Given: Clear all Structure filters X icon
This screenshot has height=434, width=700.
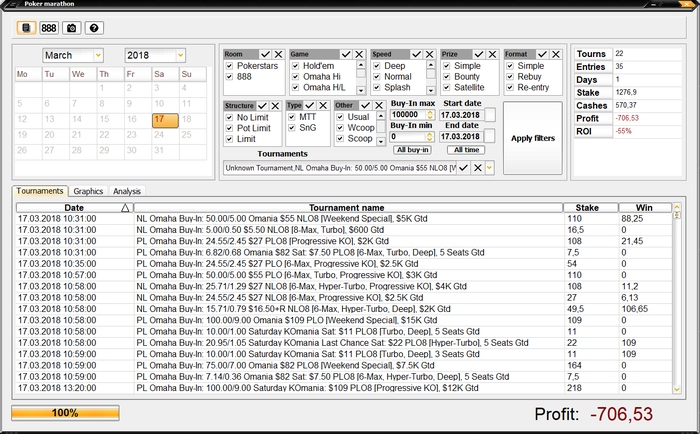Looking at the screenshot, I should [x=275, y=106].
